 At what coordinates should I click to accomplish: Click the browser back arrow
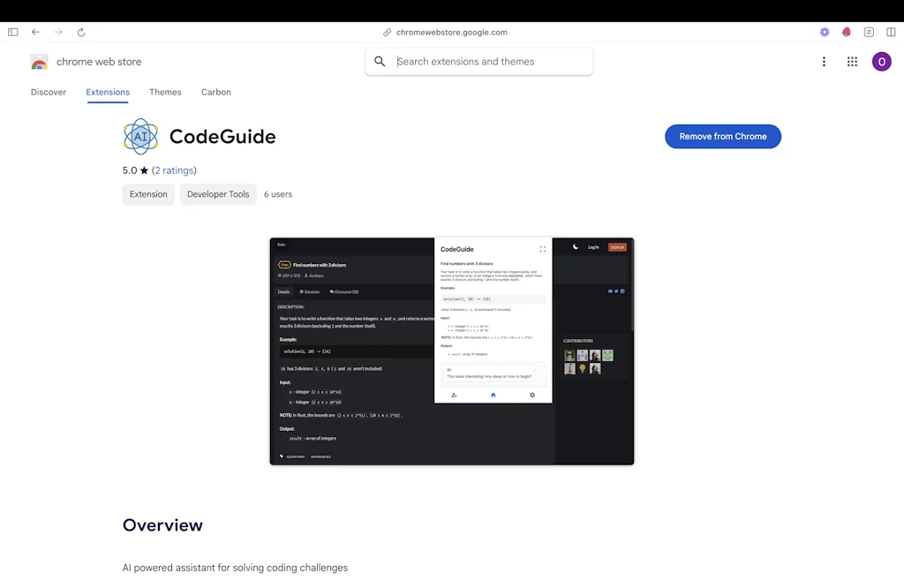coord(35,32)
